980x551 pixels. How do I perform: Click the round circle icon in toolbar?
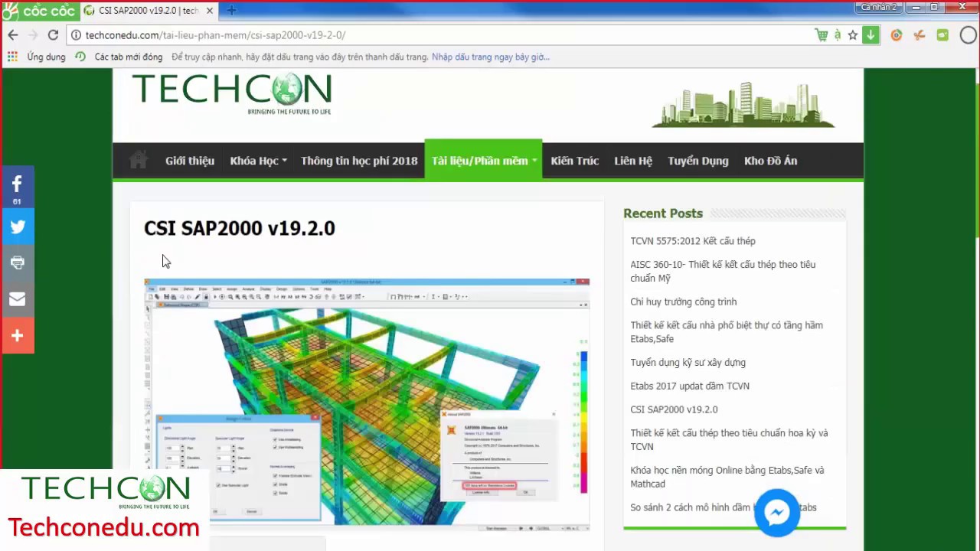point(969,35)
